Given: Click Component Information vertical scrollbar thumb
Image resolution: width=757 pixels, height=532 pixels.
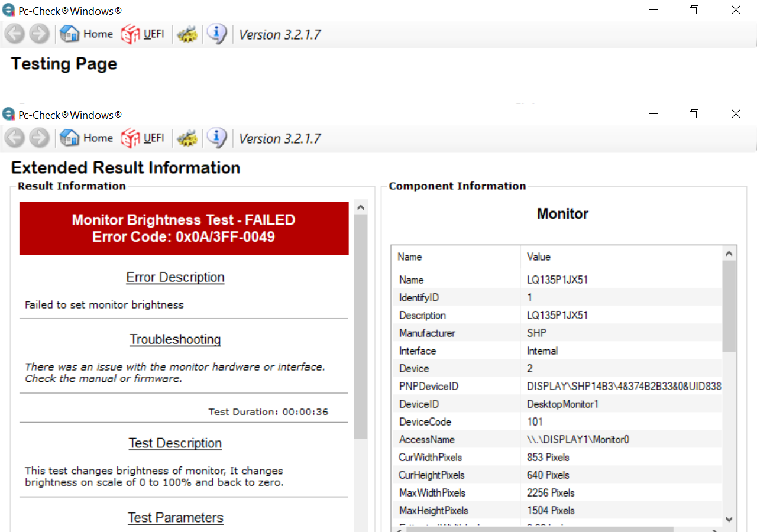Looking at the screenshot, I should coord(729,306).
